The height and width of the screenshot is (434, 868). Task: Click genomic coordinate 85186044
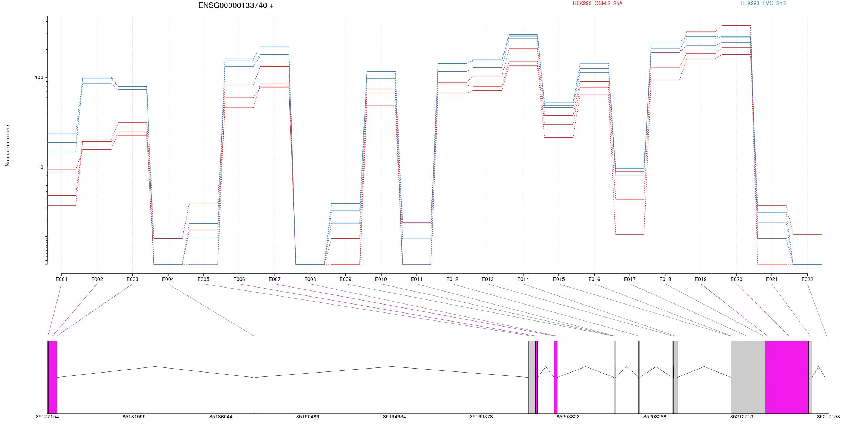[x=221, y=417]
